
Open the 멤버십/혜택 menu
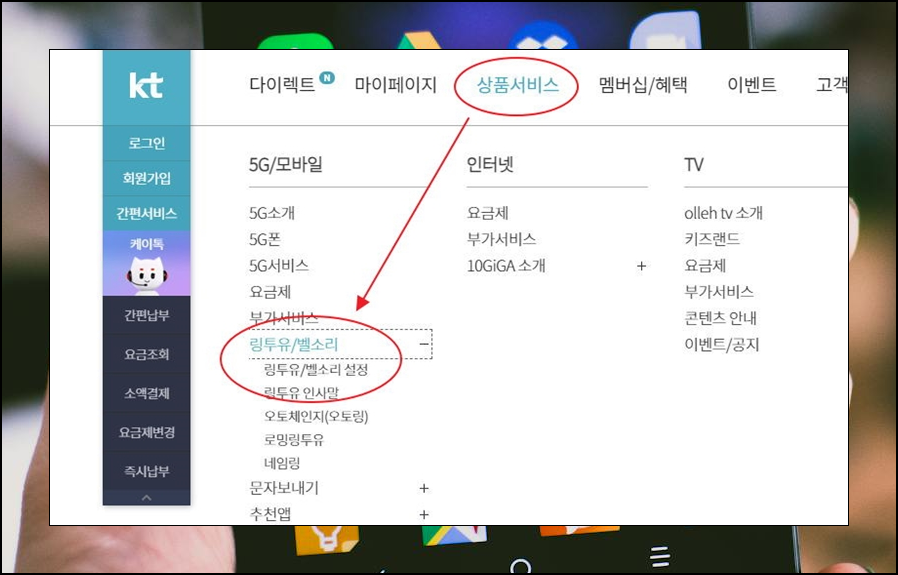click(643, 85)
